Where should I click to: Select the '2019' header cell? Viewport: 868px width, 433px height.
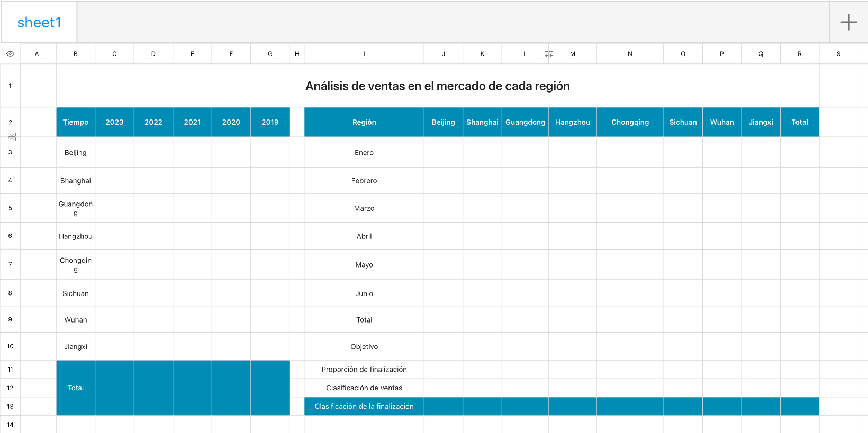(270, 122)
